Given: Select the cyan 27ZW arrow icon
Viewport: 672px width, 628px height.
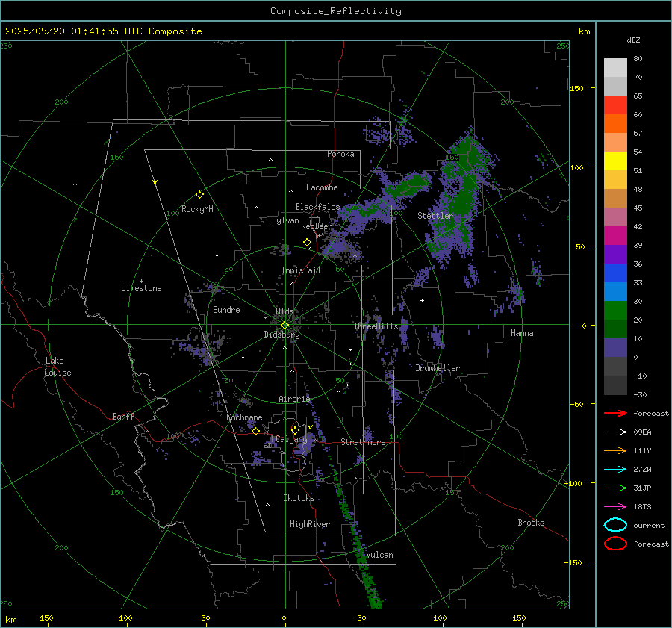Looking at the screenshot, I should (615, 469).
